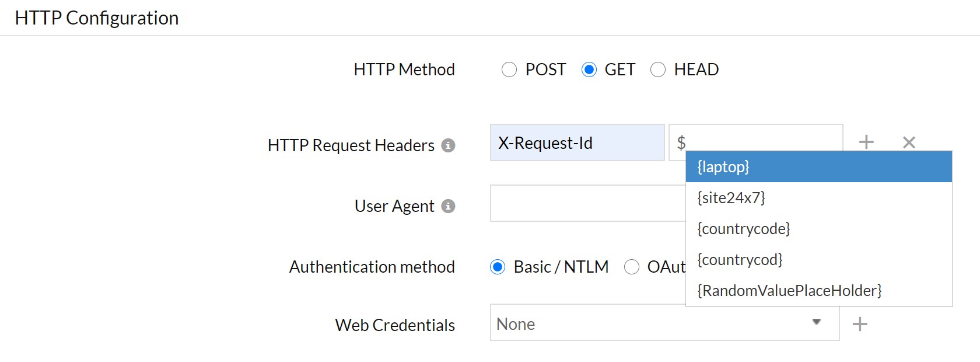Select the GET HTTP method

coord(589,70)
